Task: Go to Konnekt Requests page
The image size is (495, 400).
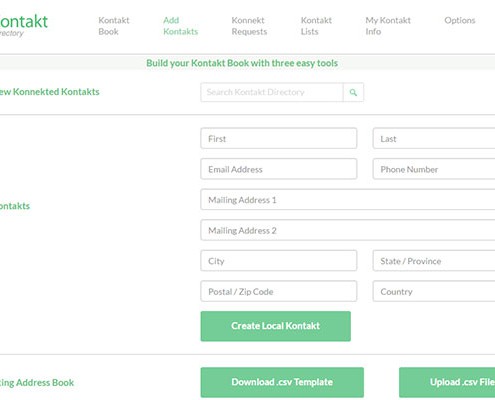Action: (x=249, y=26)
